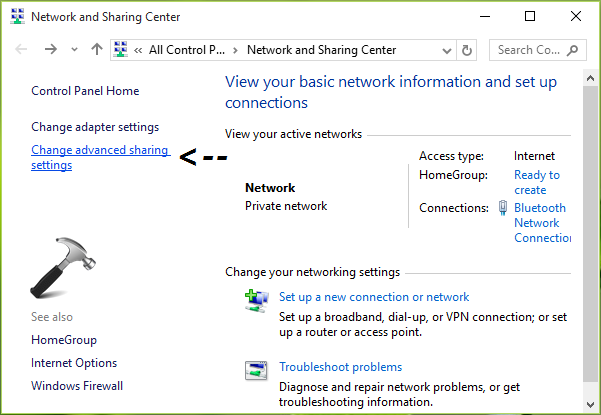Open Windows Firewall from See also

77,385
